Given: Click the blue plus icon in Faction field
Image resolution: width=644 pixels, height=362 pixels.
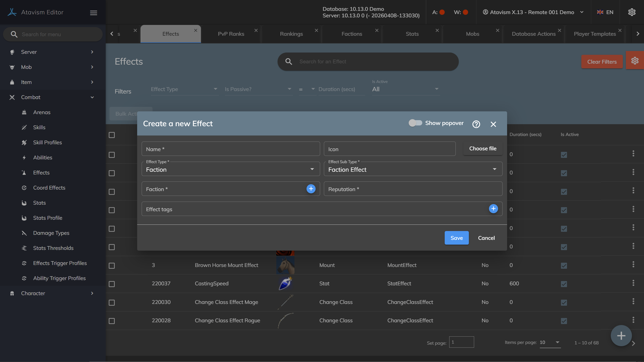Looking at the screenshot, I should click(311, 189).
